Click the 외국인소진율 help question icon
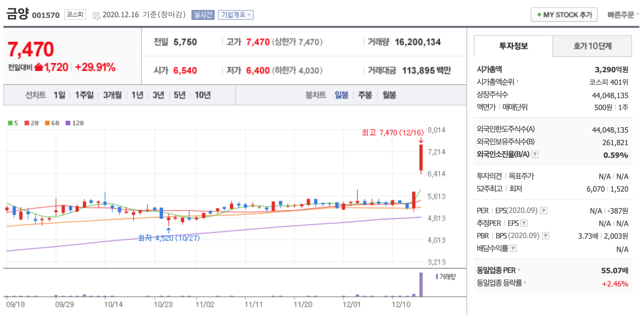 [535, 154]
